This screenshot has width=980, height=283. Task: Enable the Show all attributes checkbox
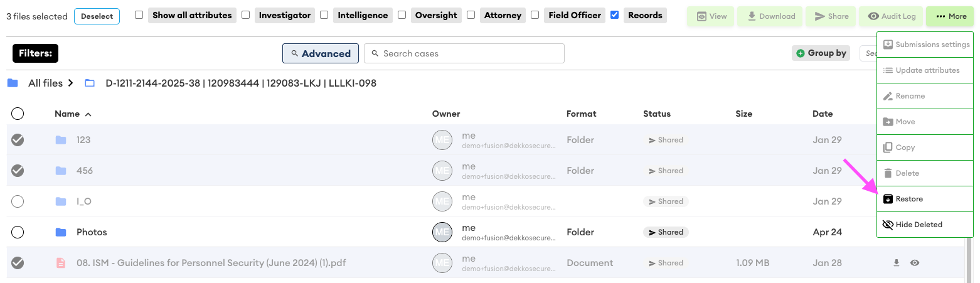tap(139, 14)
